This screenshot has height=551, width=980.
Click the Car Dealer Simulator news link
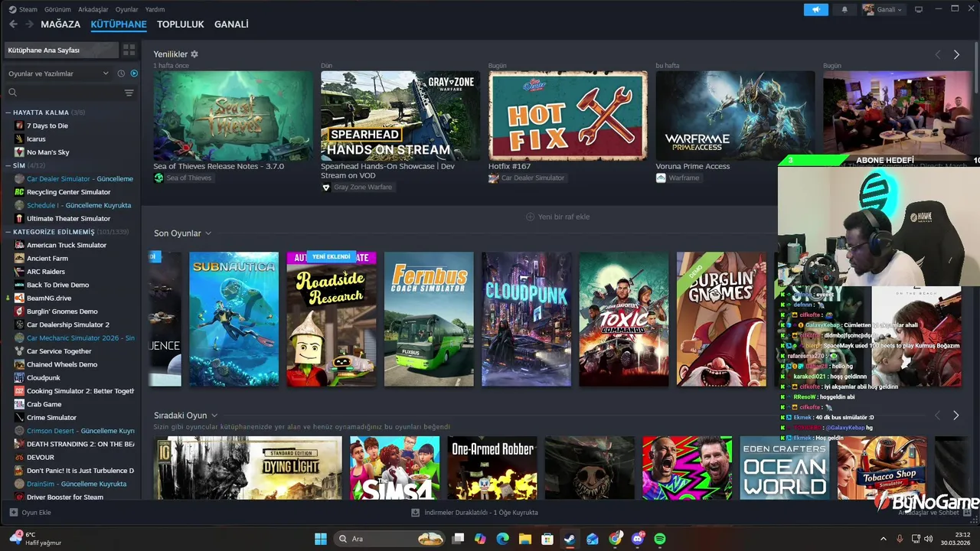(x=527, y=178)
